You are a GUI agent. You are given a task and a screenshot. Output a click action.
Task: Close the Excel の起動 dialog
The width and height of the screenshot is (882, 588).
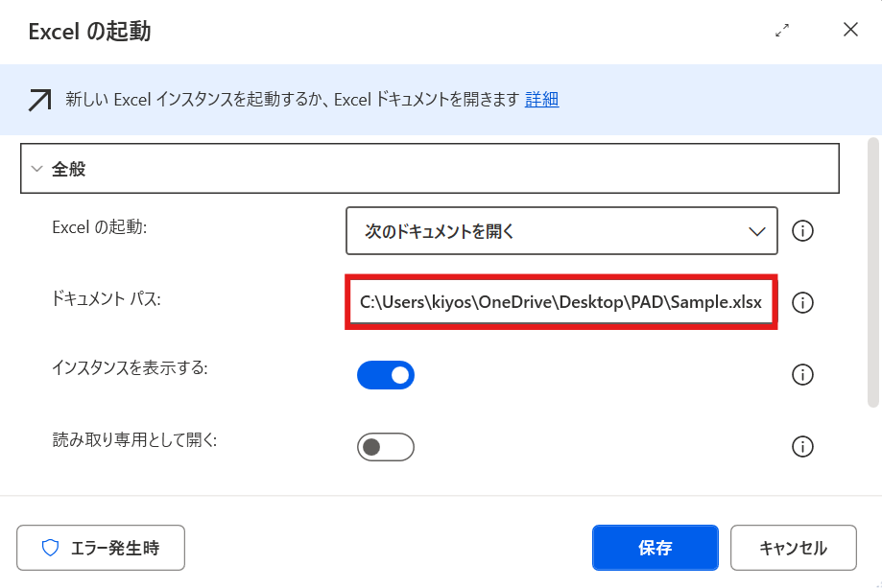(850, 30)
